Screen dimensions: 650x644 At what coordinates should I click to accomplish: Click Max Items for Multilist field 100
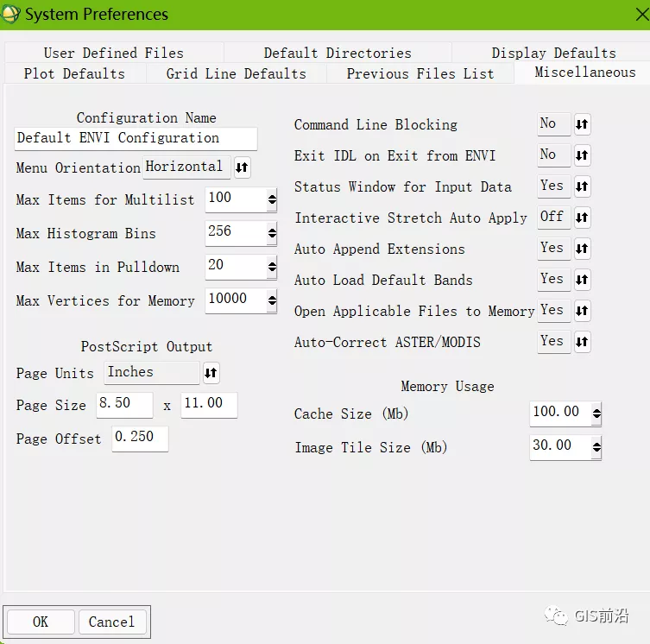[x=237, y=199]
